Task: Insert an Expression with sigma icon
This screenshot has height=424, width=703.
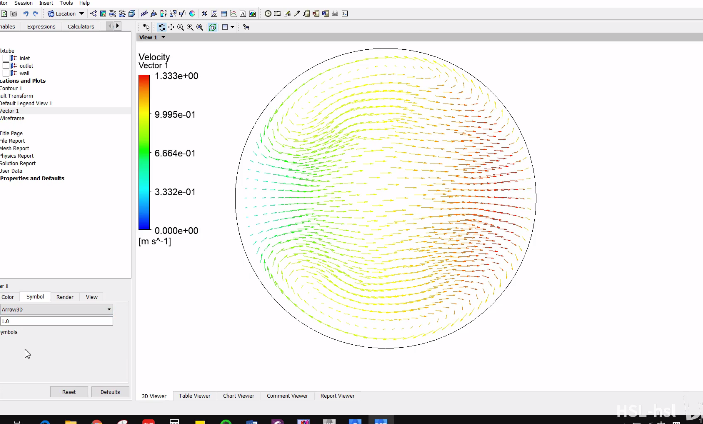Action: (214, 13)
